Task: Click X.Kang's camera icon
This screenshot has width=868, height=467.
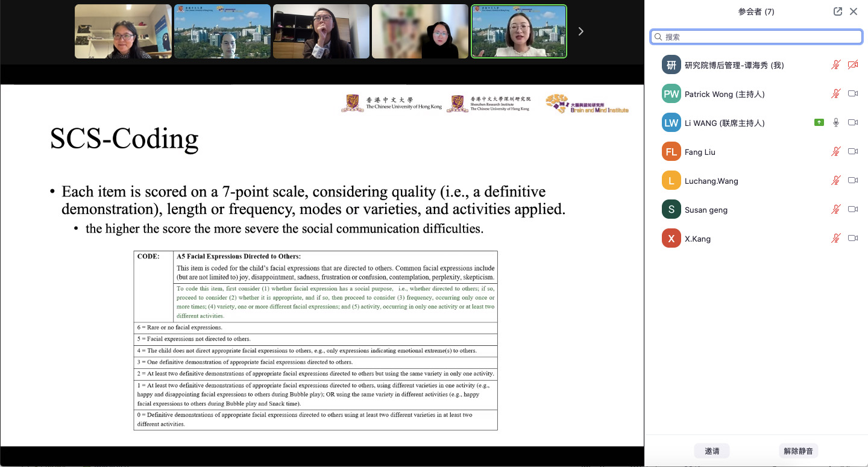Action: coord(853,239)
